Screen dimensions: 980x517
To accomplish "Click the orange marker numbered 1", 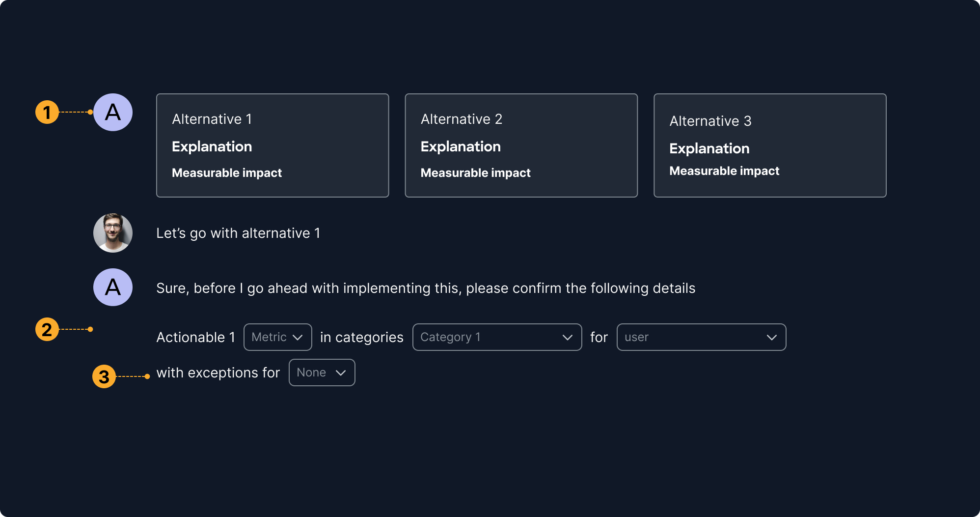I will 47,112.
